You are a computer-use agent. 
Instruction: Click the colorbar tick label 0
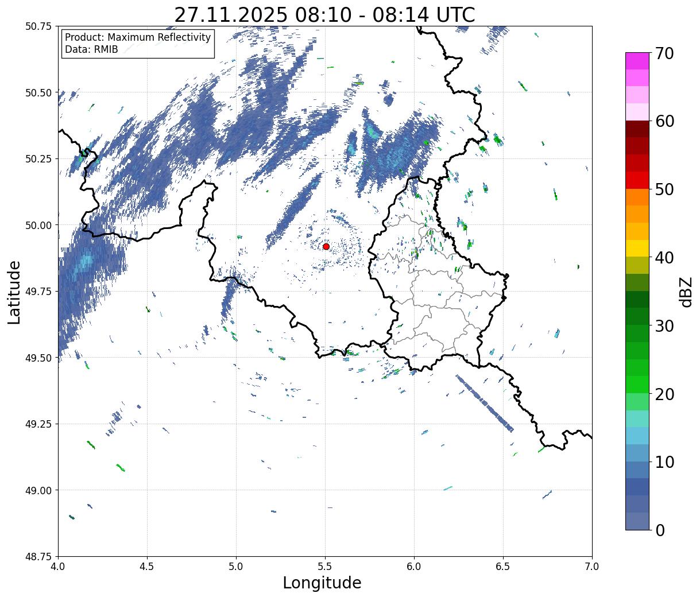point(660,530)
